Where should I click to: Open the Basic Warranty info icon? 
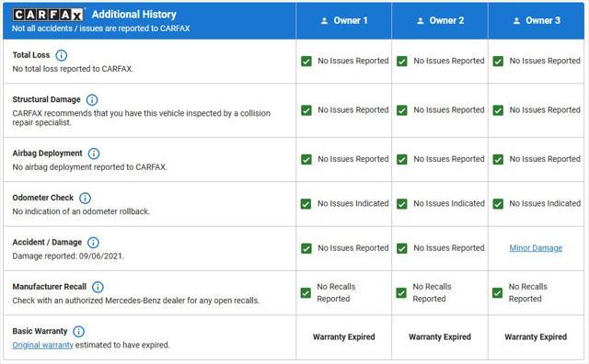[x=78, y=331]
